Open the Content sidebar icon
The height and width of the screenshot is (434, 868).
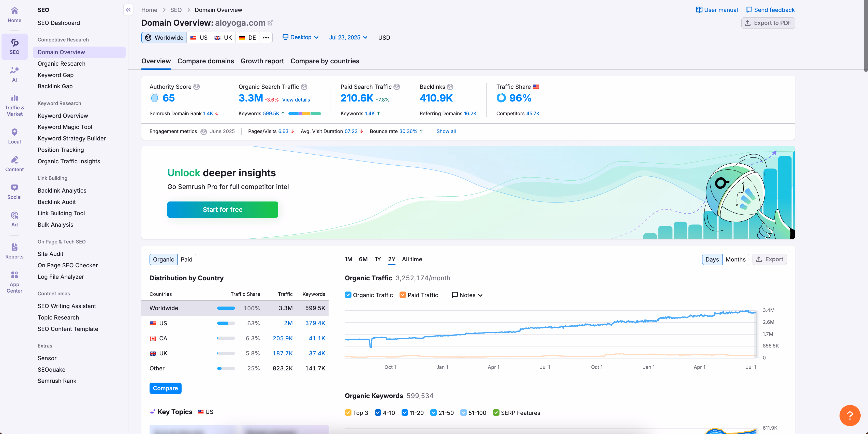(14, 164)
